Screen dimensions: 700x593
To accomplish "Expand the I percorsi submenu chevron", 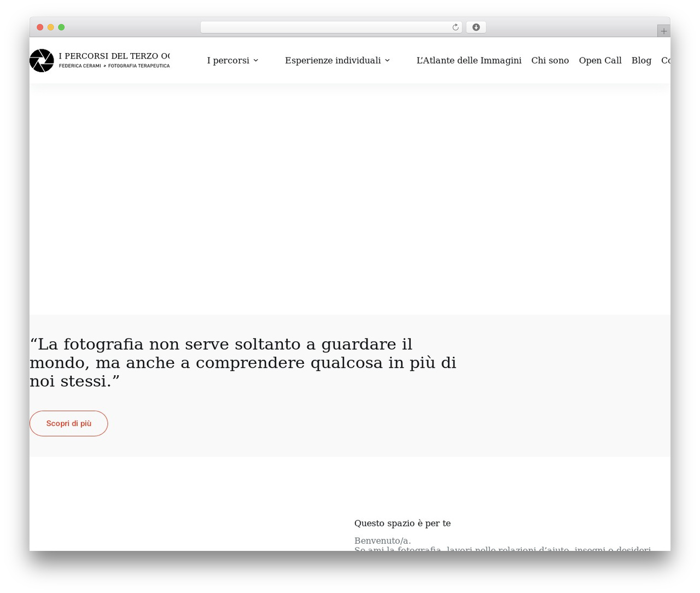I will 255,61.
